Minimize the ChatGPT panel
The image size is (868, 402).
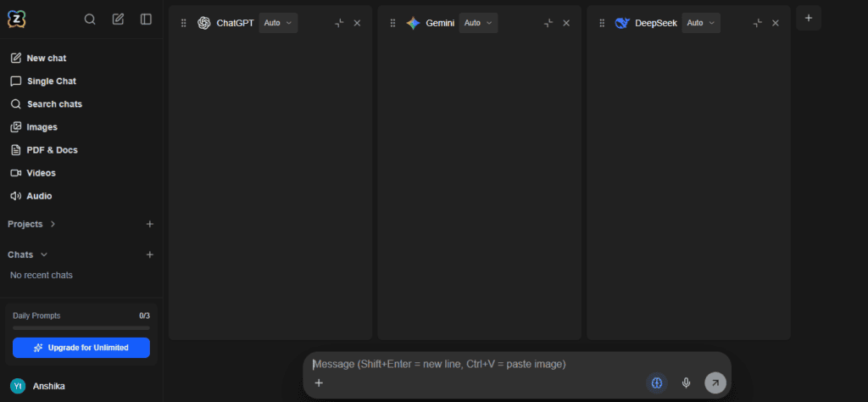click(339, 23)
